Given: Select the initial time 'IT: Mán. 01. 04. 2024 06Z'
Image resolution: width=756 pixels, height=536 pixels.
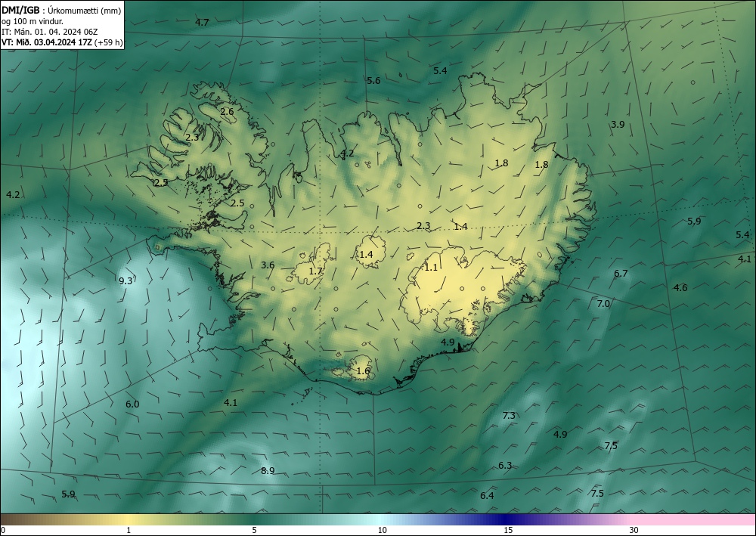Looking at the screenshot, I should [49, 32].
